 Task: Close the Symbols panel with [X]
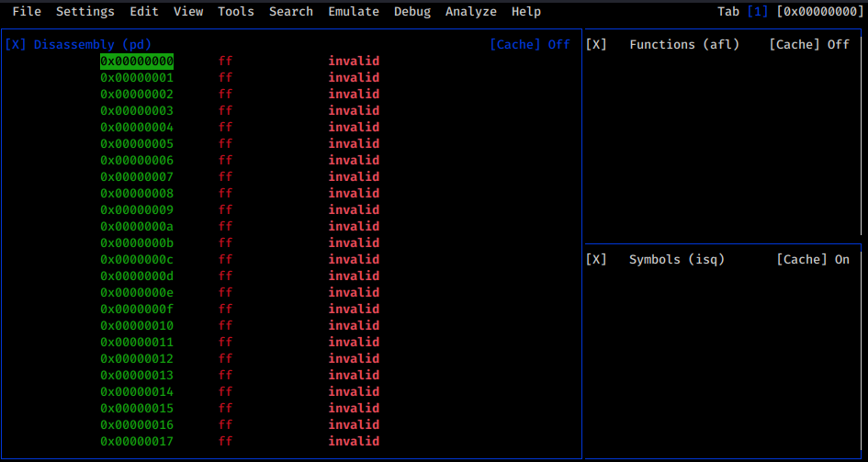click(x=596, y=260)
